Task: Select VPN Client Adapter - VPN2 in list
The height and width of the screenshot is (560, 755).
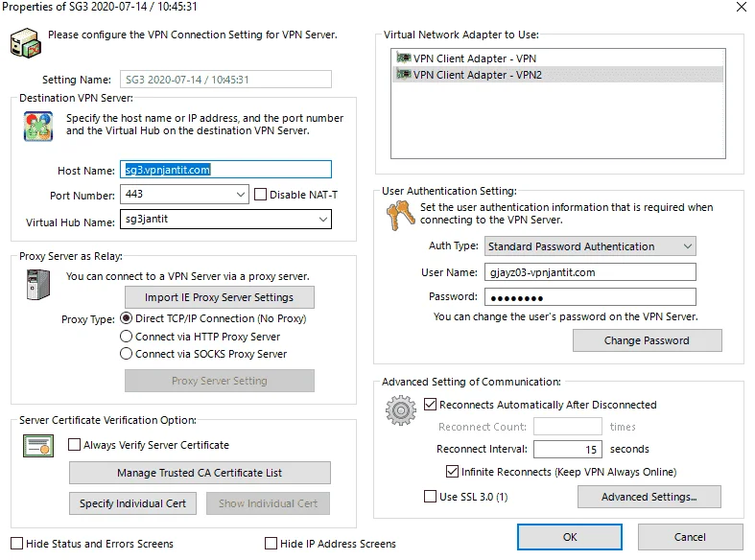Action: coord(557,75)
